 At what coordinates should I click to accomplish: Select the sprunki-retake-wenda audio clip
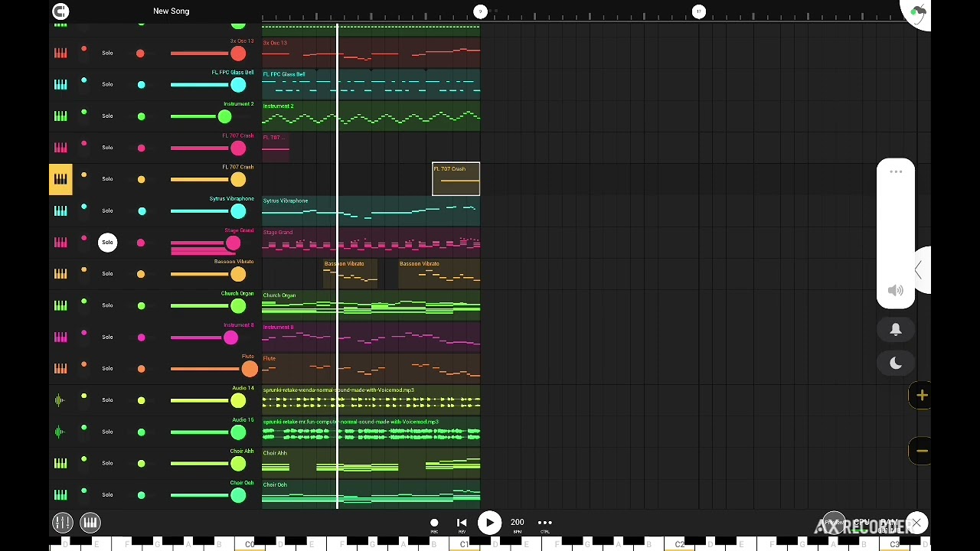coord(371,400)
